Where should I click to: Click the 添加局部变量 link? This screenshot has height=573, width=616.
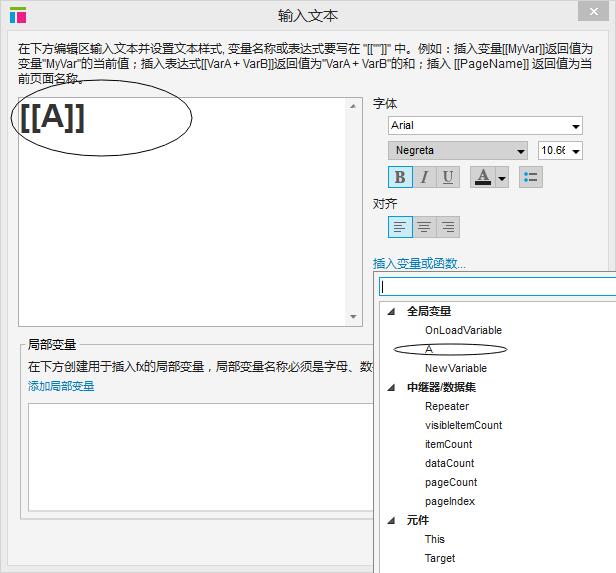(x=61, y=386)
